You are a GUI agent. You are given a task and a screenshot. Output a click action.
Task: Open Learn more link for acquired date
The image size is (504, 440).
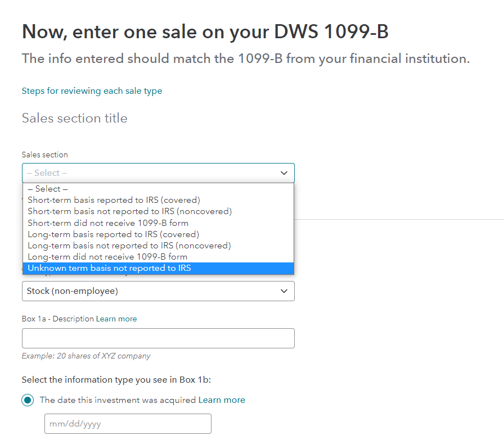[222, 400]
